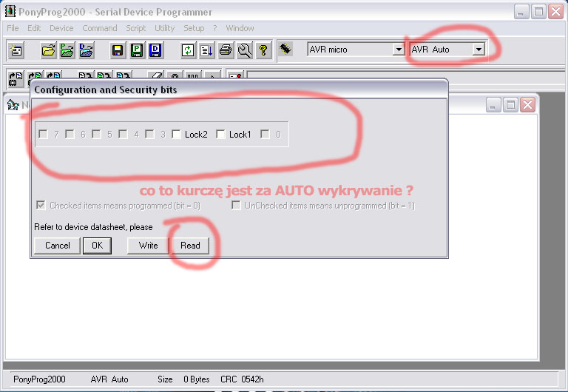Click the 'Configuration and Security bits' title bar
Image resolution: width=568 pixels, height=392 pixels.
click(x=239, y=89)
